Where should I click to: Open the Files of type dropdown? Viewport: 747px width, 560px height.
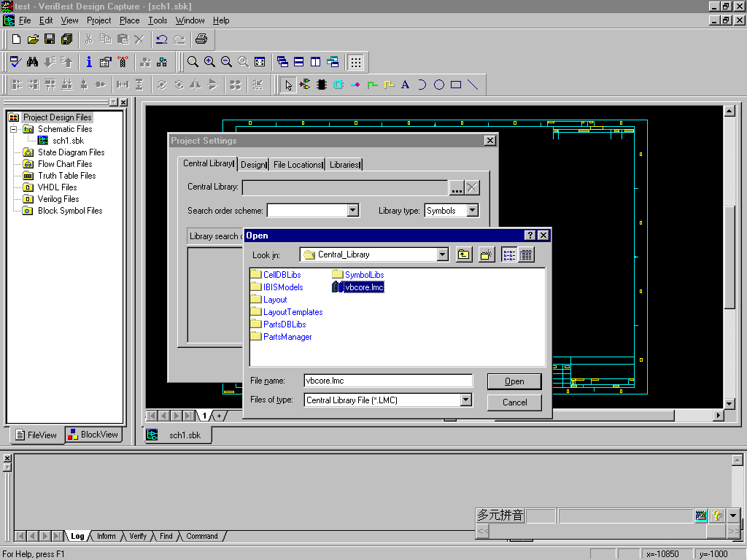tap(465, 400)
